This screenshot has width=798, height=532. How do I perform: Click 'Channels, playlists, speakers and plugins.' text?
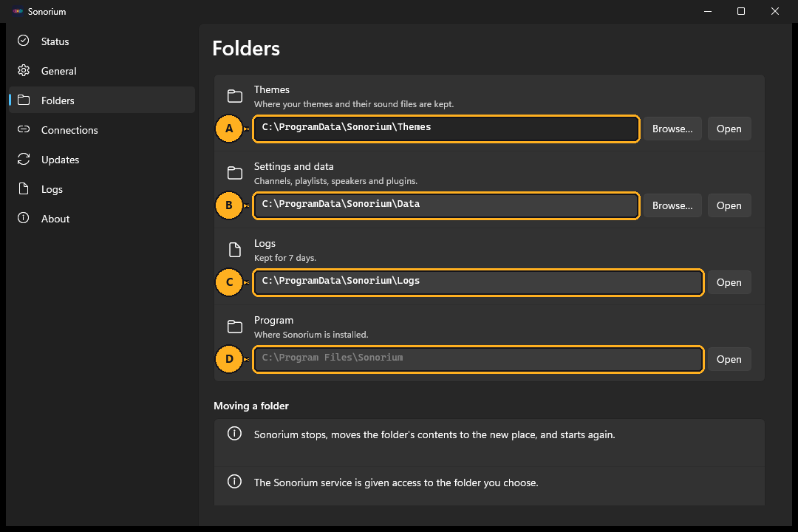click(335, 181)
